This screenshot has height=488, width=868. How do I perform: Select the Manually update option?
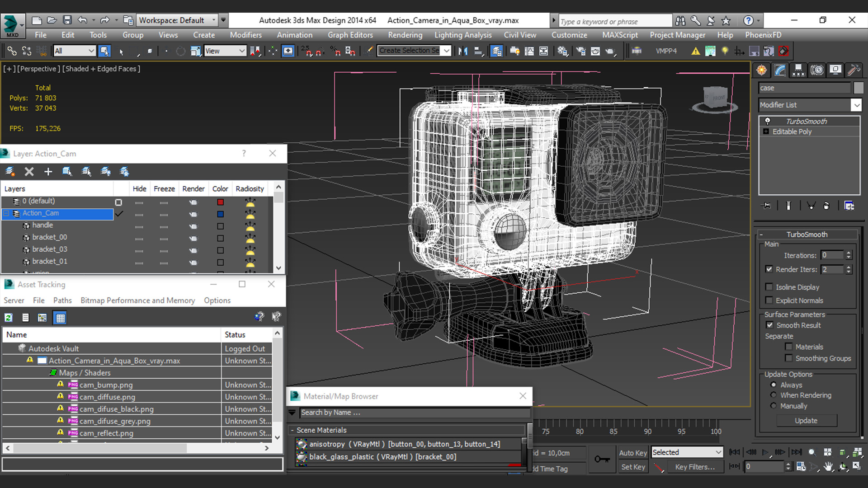click(774, 406)
